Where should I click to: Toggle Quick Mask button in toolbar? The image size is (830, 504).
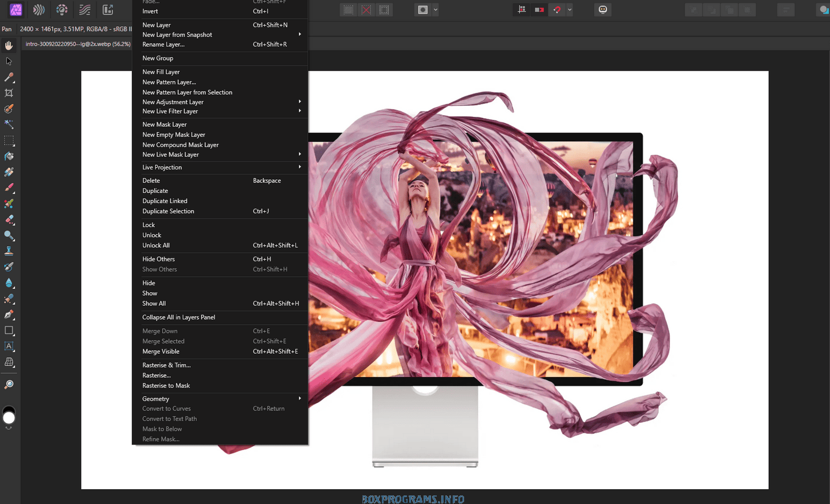(423, 10)
